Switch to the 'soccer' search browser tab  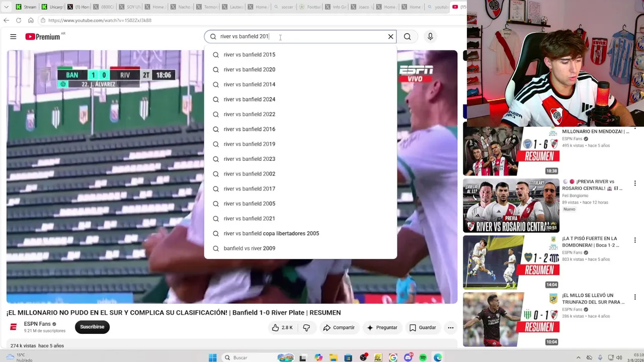(284, 7)
